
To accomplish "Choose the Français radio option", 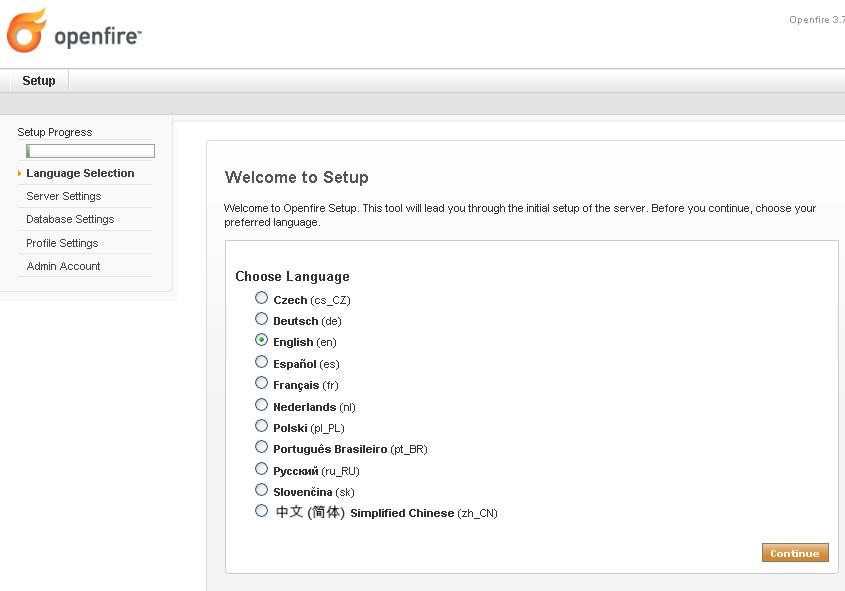I will click(x=261, y=383).
